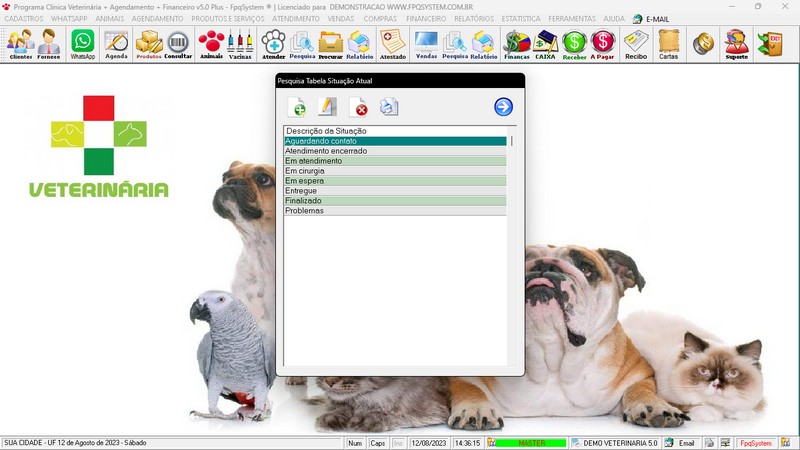Open the Clientes toolbar icon

[20, 44]
